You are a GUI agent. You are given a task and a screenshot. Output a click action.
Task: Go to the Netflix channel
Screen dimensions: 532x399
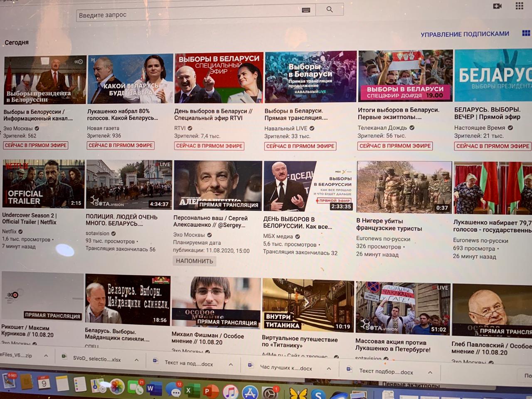coord(10,232)
